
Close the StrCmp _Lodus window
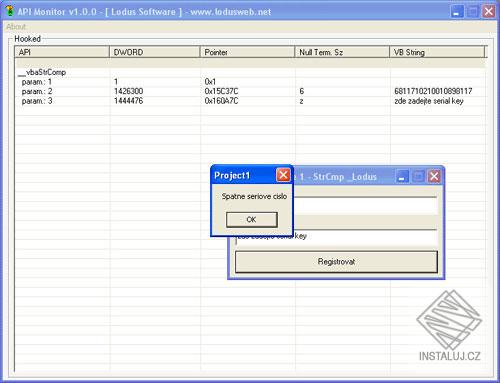click(x=434, y=177)
